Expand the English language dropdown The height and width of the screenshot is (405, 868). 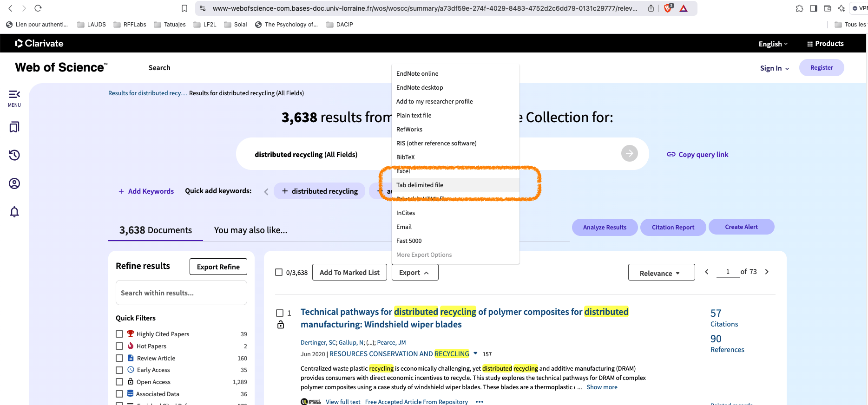[773, 44]
